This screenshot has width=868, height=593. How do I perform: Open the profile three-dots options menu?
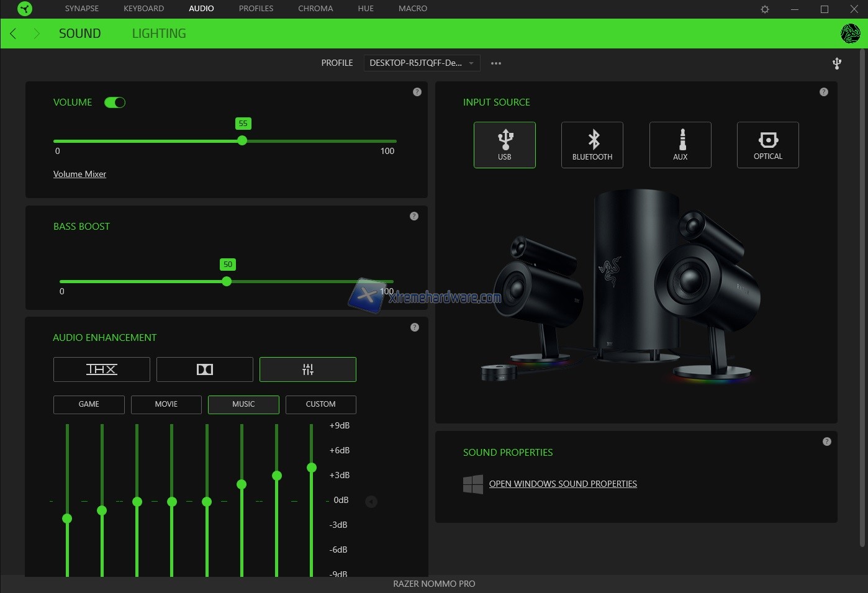(x=495, y=63)
